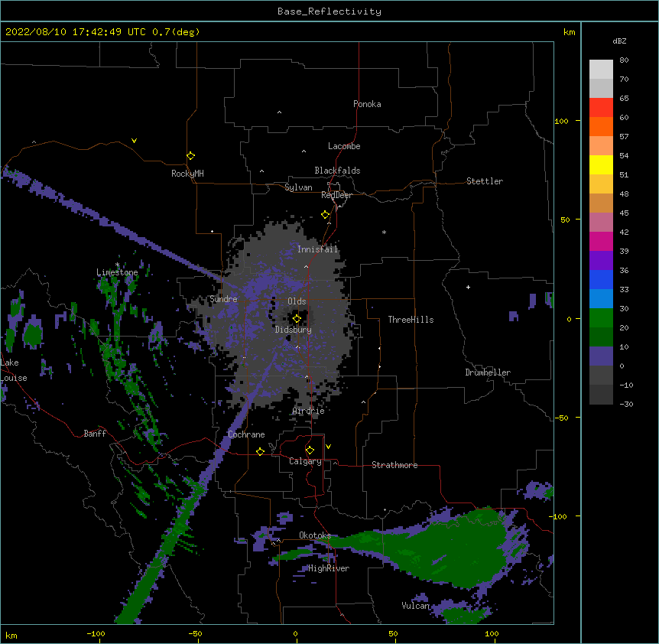Click the red 65 dBZ legend swatch
Viewport: 659px width, 644px height.
(601, 108)
